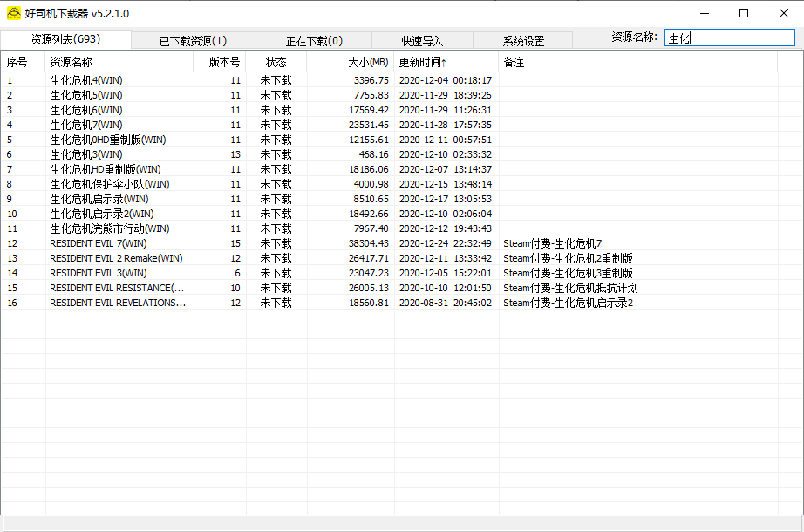The image size is (804, 532).
Task: Select the RESIDENT EVIL REVELATIONS row name
Action: click(x=118, y=304)
